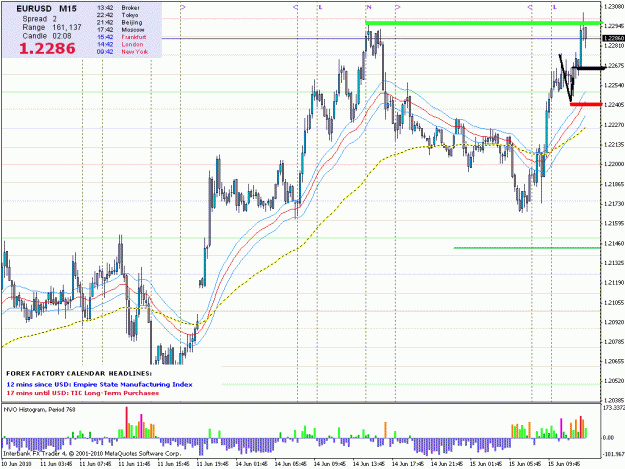Image resolution: width=625 pixels, height=469 pixels.
Task: Click the Candle 02:08 countdown
Action: click(x=47, y=36)
